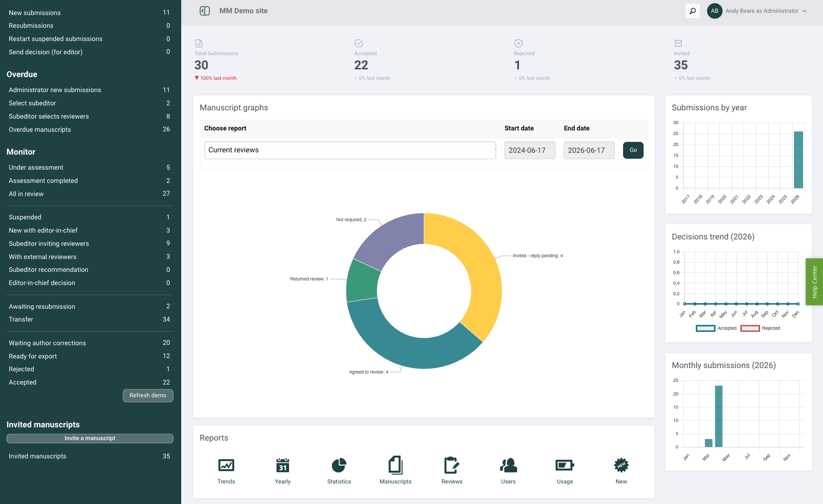Expand the Choose report dropdown
The height and width of the screenshot is (504, 823).
point(350,150)
